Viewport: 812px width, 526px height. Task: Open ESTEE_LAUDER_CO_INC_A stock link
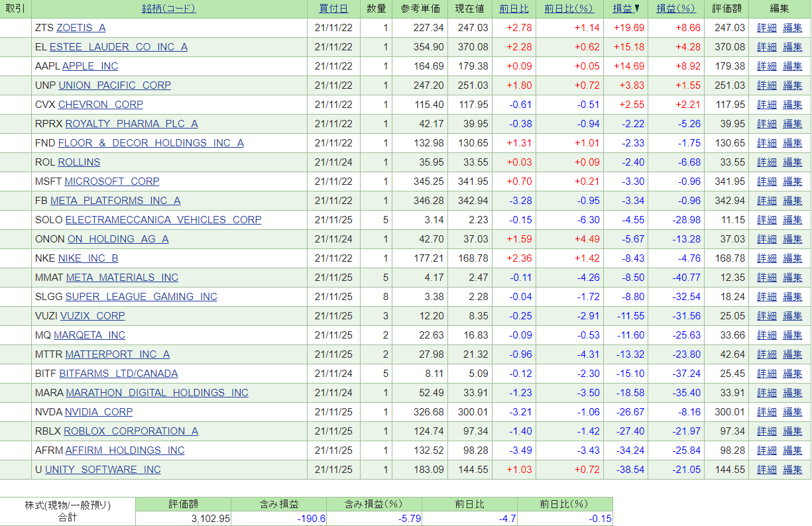coord(119,47)
